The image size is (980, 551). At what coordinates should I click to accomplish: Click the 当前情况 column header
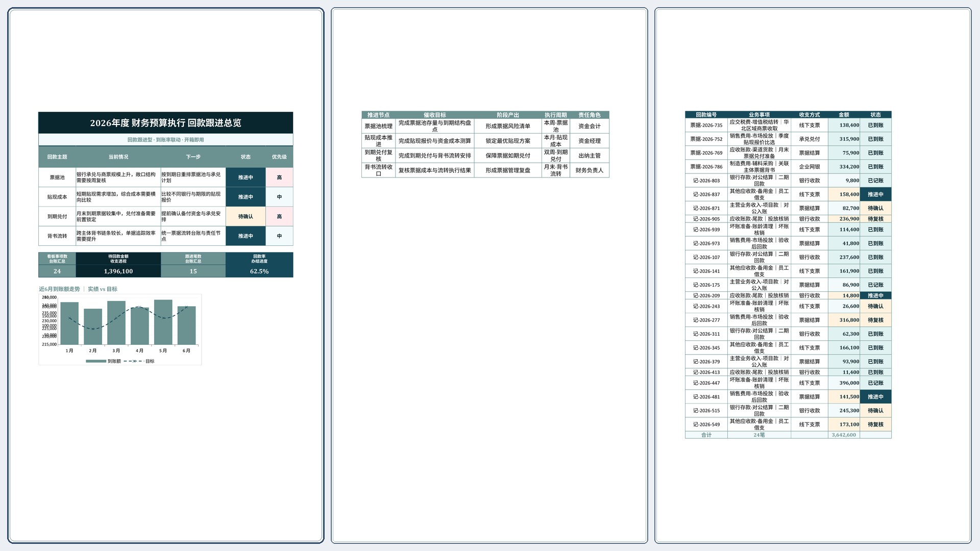(x=118, y=157)
